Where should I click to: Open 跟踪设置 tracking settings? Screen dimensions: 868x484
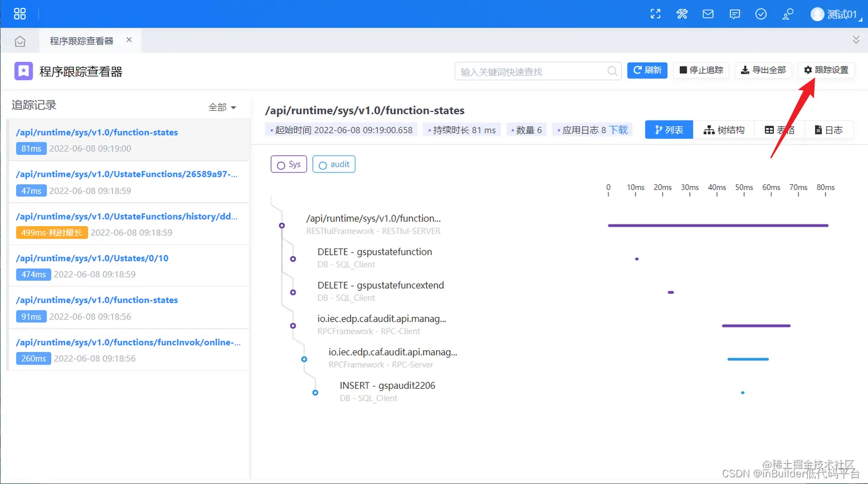click(x=826, y=70)
